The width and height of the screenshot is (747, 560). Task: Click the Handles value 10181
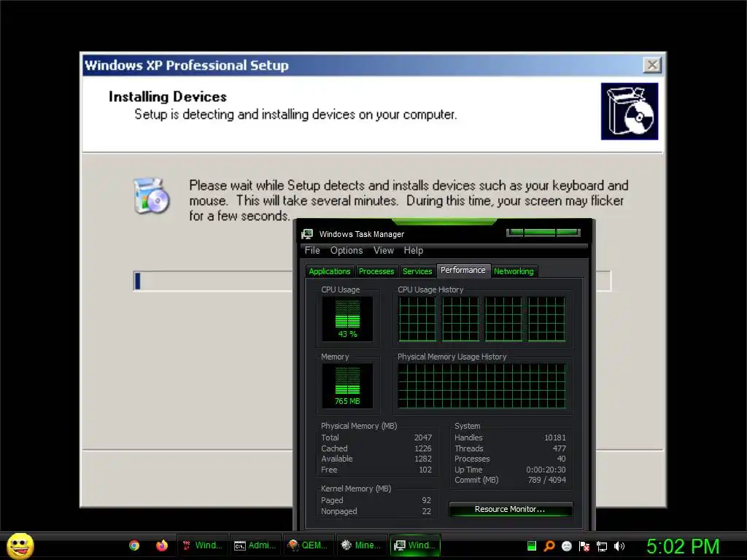coord(555,437)
